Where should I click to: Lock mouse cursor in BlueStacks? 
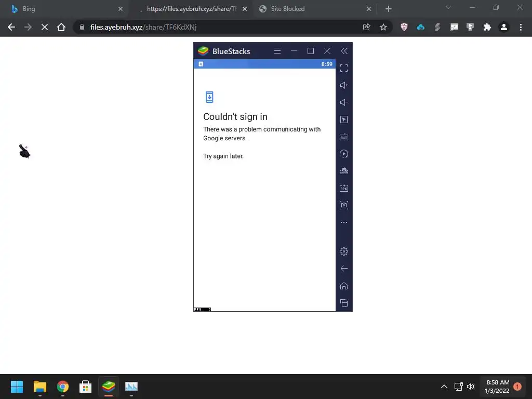click(344, 119)
